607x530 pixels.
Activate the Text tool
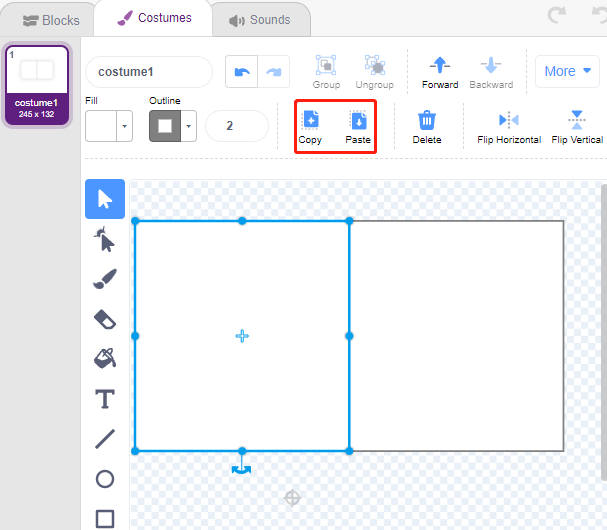tap(105, 399)
